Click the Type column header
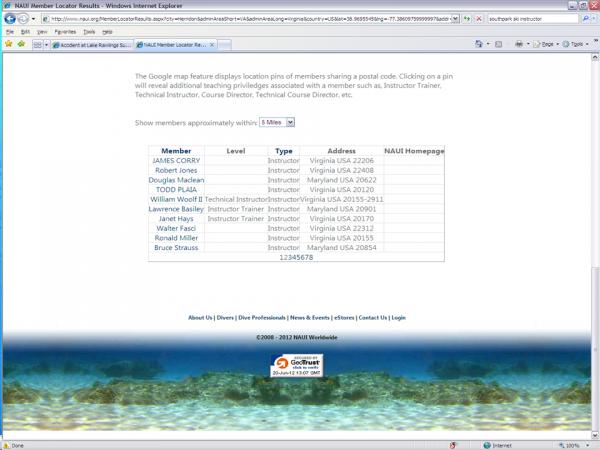The image size is (600, 450). tap(284, 151)
